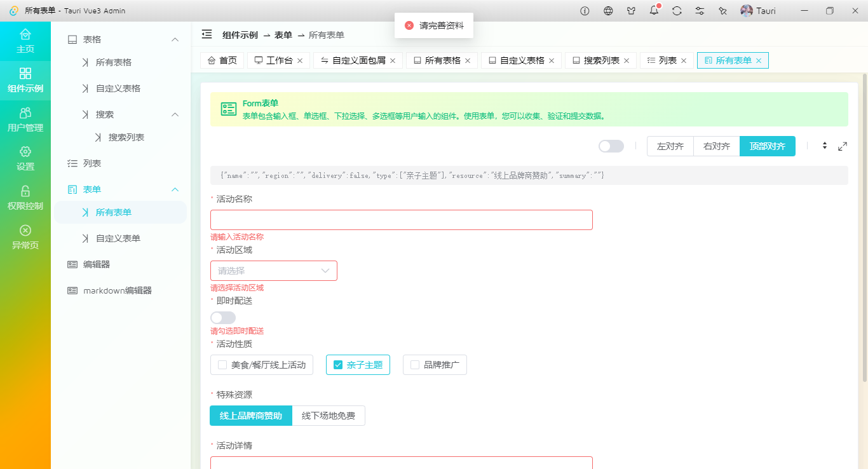Image resolution: width=868 pixels, height=469 pixels.
Task: Toggle the switch beside the alignment buttons
Action: [x=611, y=146]
